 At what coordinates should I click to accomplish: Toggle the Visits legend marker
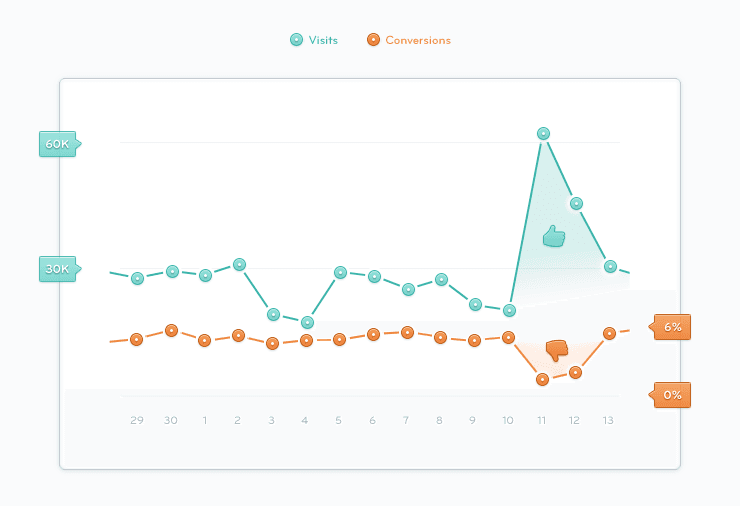296,40
